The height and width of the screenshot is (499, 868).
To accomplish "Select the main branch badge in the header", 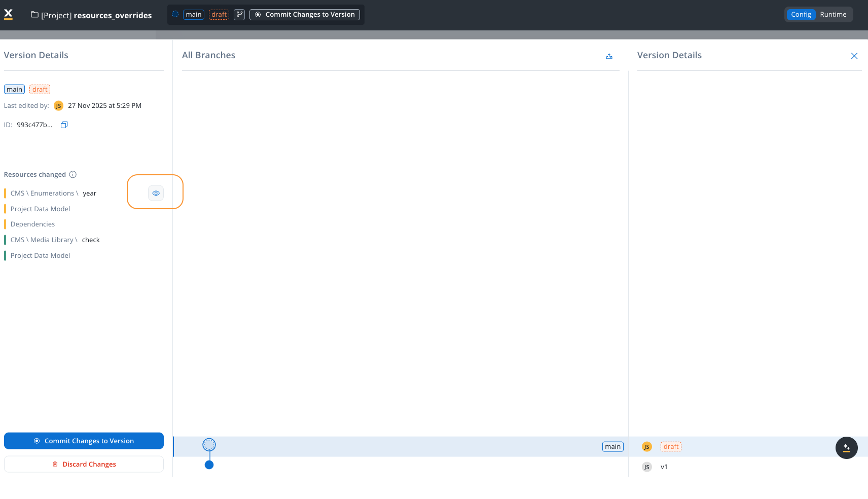I will click(193, 14).
